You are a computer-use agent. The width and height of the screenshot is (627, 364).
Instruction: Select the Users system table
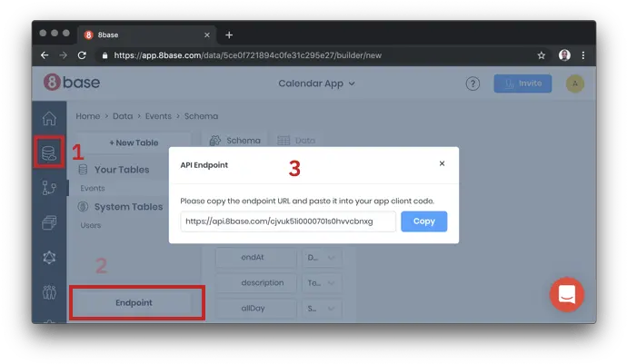91,225
